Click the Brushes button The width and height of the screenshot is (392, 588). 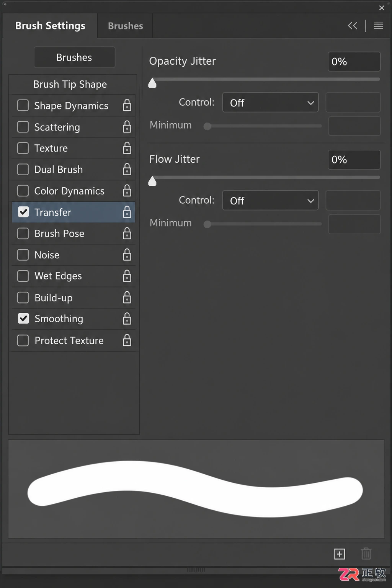pyautogui.click(x=74, y=57)
